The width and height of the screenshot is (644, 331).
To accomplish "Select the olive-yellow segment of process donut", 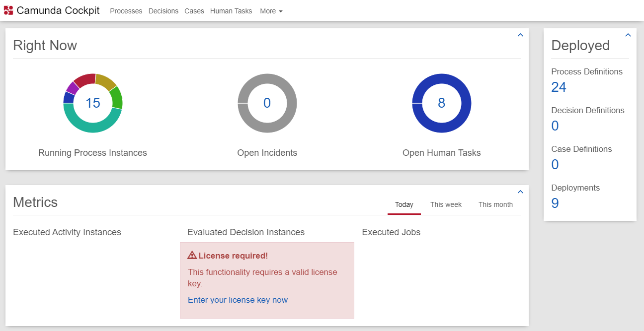I will [x=105, y=82].
